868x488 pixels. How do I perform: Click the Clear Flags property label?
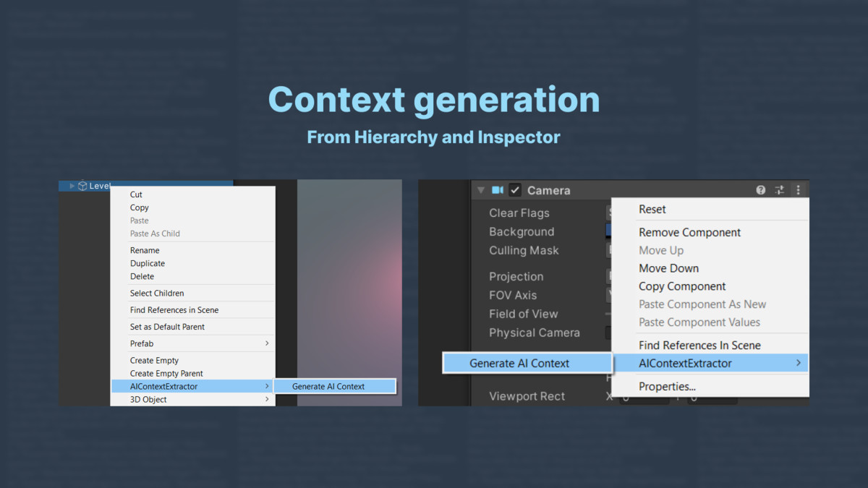519,213
